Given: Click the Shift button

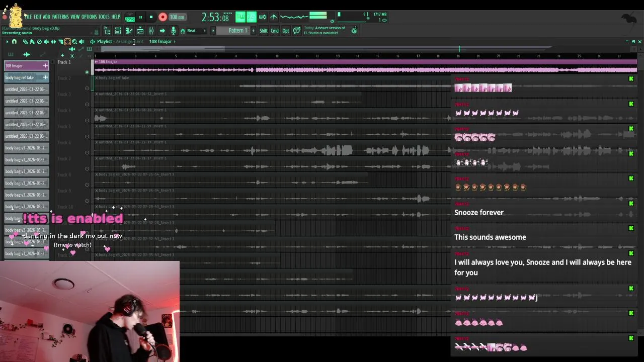Looking at the screenshot, I should click(263, 31).
